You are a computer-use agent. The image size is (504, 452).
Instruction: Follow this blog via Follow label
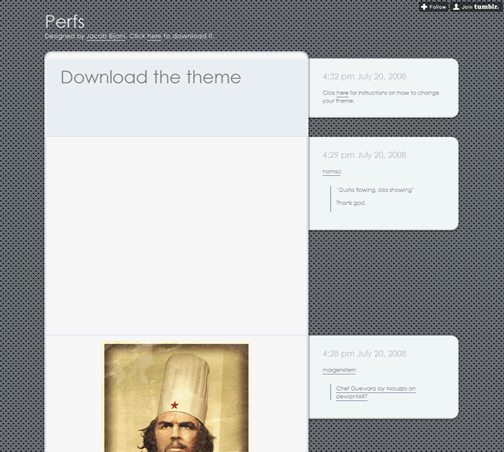[x=437, y=7]
